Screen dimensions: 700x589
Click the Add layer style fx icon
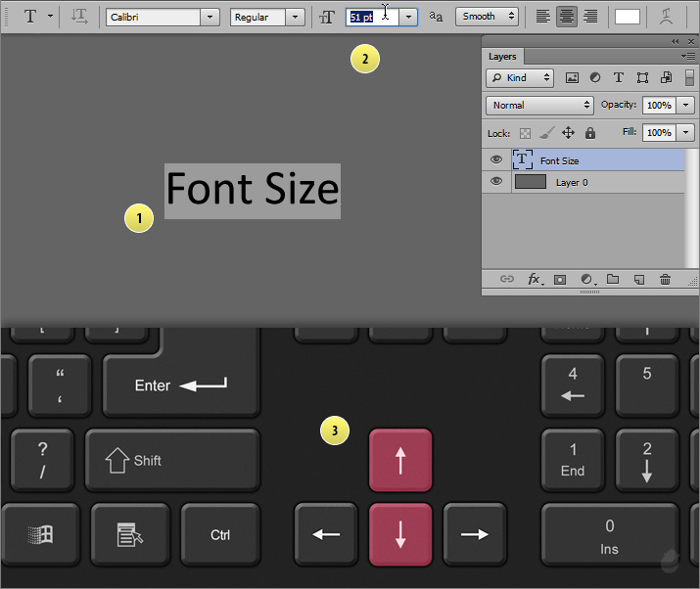coord(535,279)
